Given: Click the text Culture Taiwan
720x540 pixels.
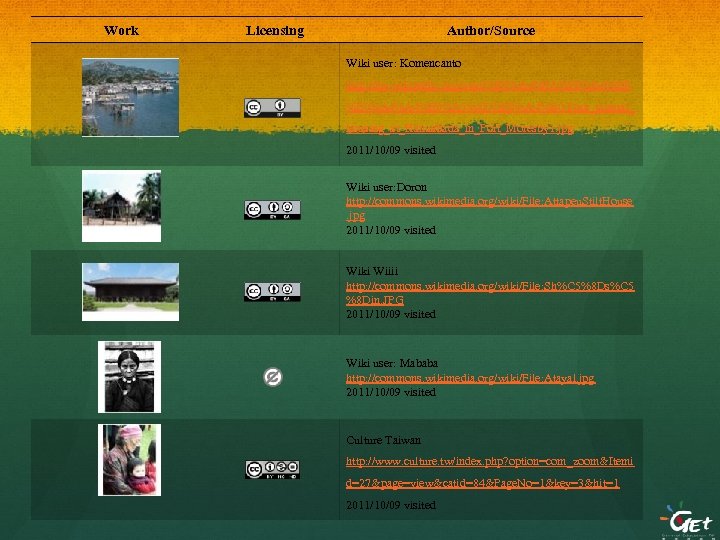Looking at the screenshot, I should 383,440.
